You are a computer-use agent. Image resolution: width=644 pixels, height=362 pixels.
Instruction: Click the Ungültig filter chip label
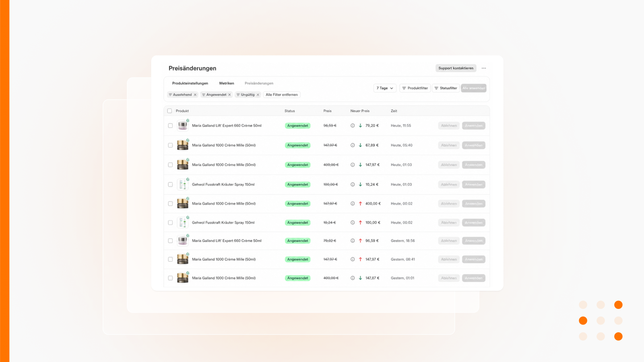(248, 95)
